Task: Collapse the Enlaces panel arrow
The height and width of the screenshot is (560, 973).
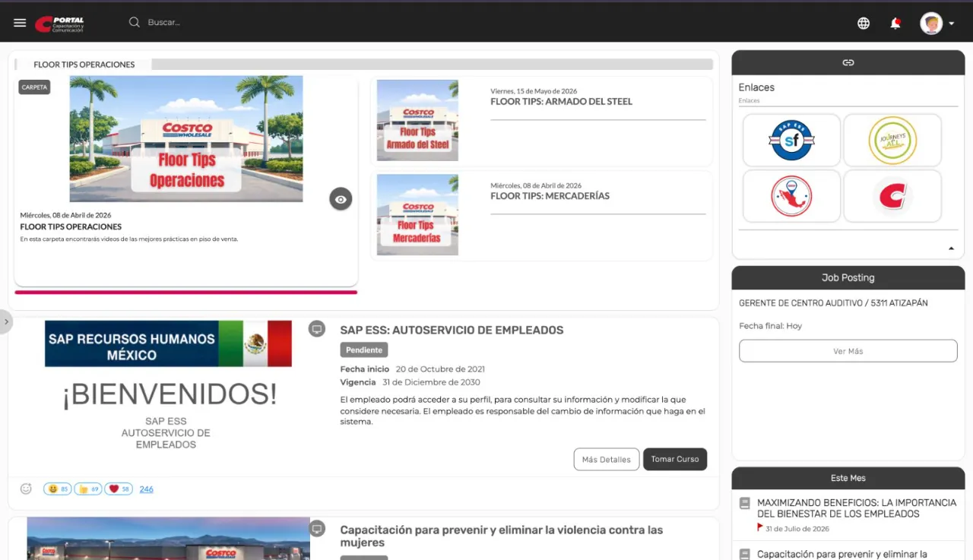Action: pos(951,248)
